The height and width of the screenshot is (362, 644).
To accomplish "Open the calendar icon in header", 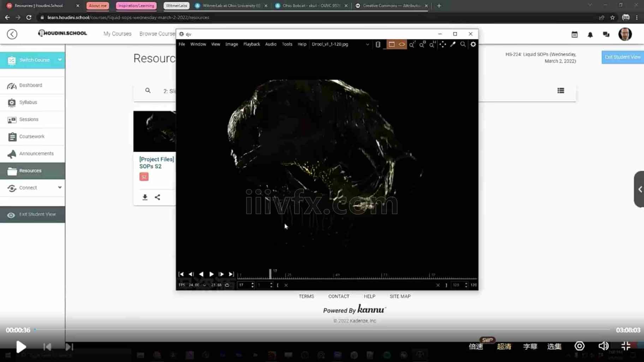I will 574,35.
